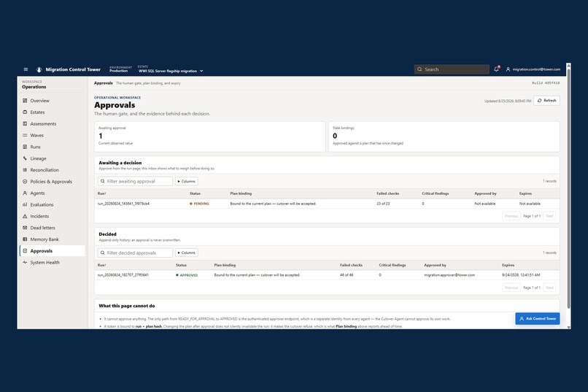Click the Runs sidebar icon
588x392 pixels.
tap(25, 147)
